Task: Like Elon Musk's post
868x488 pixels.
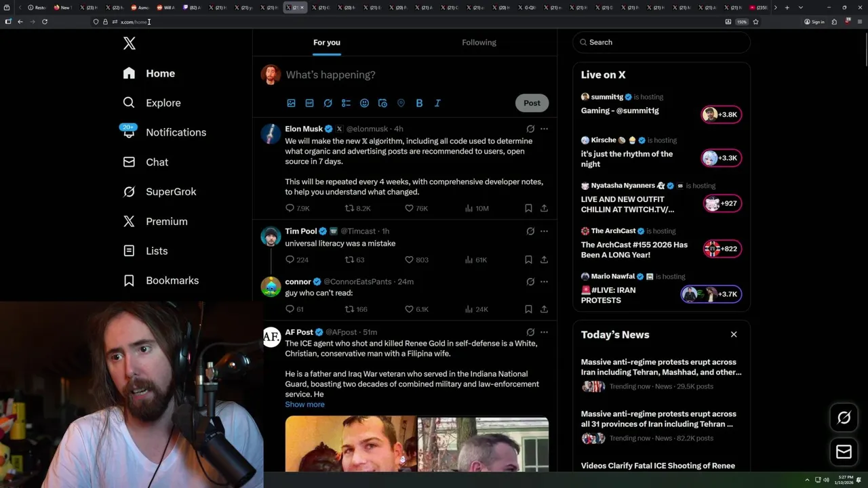Action: pyautogui.click(x=416, y=208)
